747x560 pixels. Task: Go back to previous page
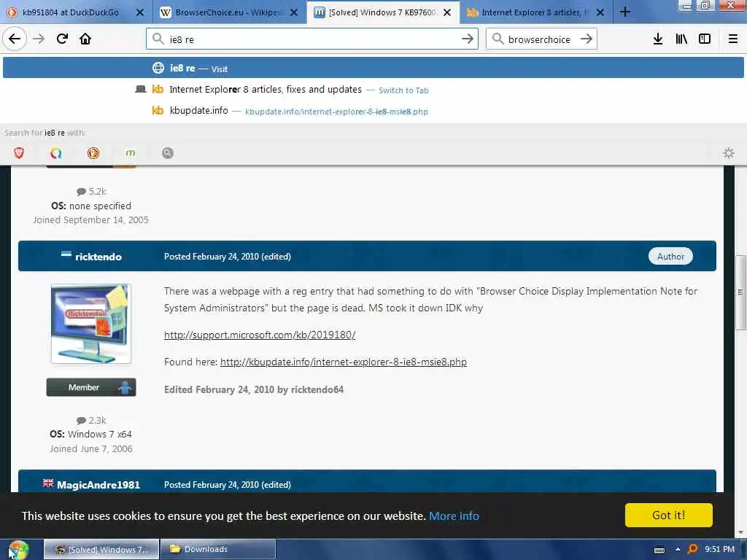15,39
